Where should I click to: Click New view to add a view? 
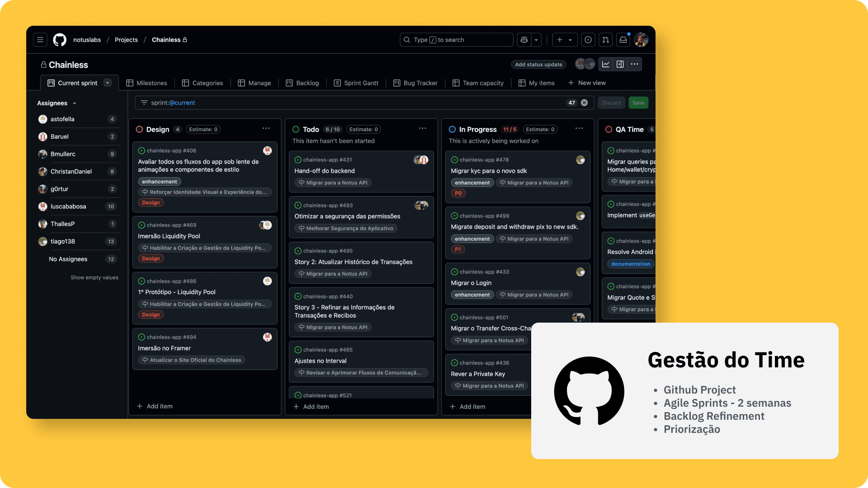coord(587,83)
